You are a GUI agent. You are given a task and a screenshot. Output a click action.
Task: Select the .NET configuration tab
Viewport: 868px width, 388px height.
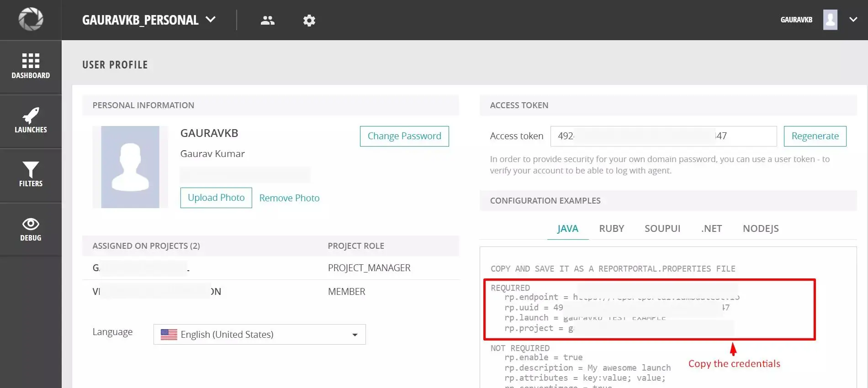[x=711, y=228]
